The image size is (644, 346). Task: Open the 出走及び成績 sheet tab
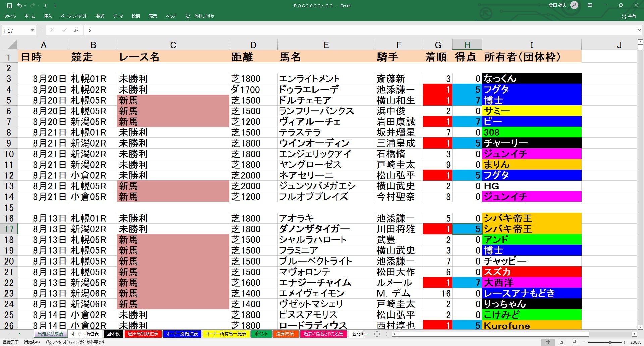click(50, 334)
